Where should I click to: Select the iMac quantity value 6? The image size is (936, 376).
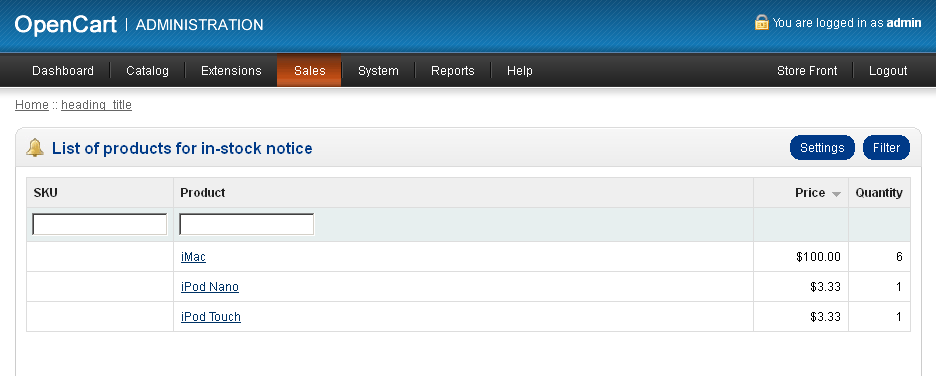click(x=898, y=257)
